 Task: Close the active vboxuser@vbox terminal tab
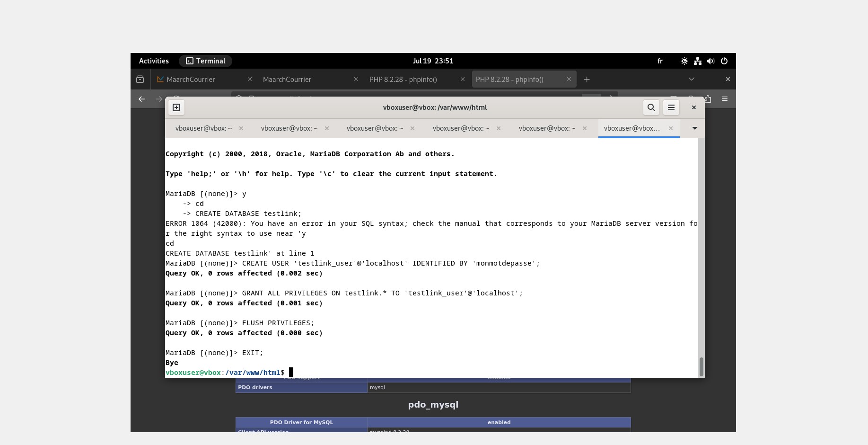[x=670, y=128]
